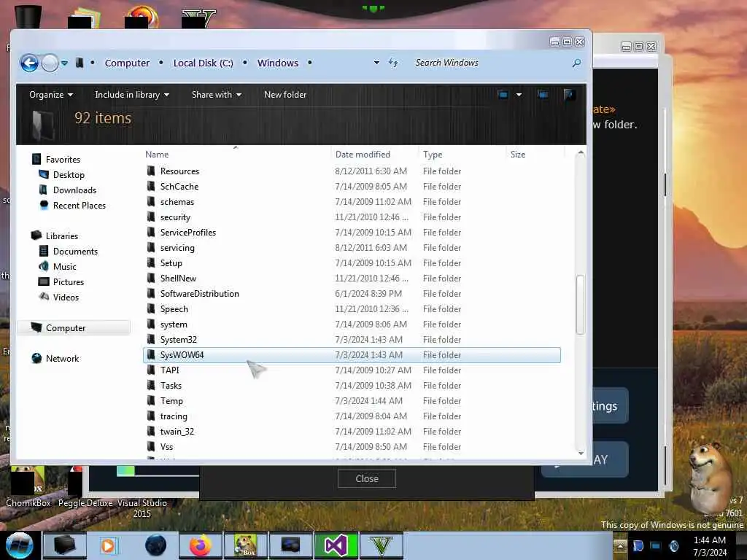Image resolution: width=747 pixels, height=560 pixels.
Task: Select Computer in the address breadcrumb
Action: point(127,63)
